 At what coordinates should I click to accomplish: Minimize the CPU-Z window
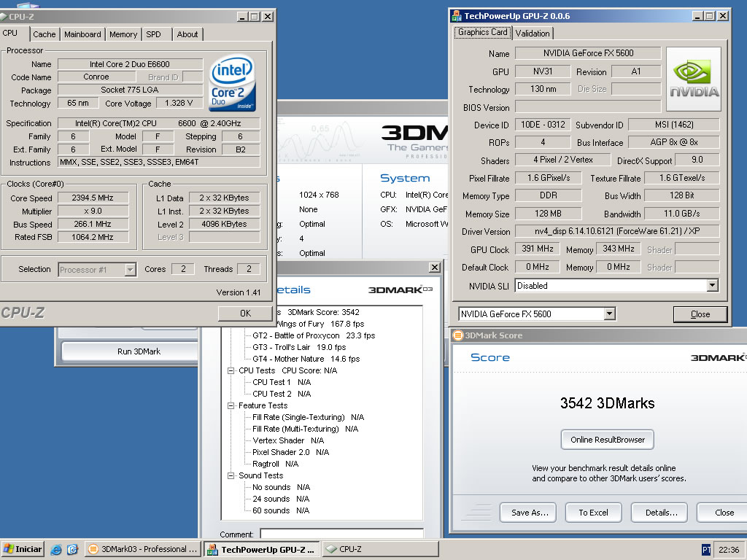[242, 17]
